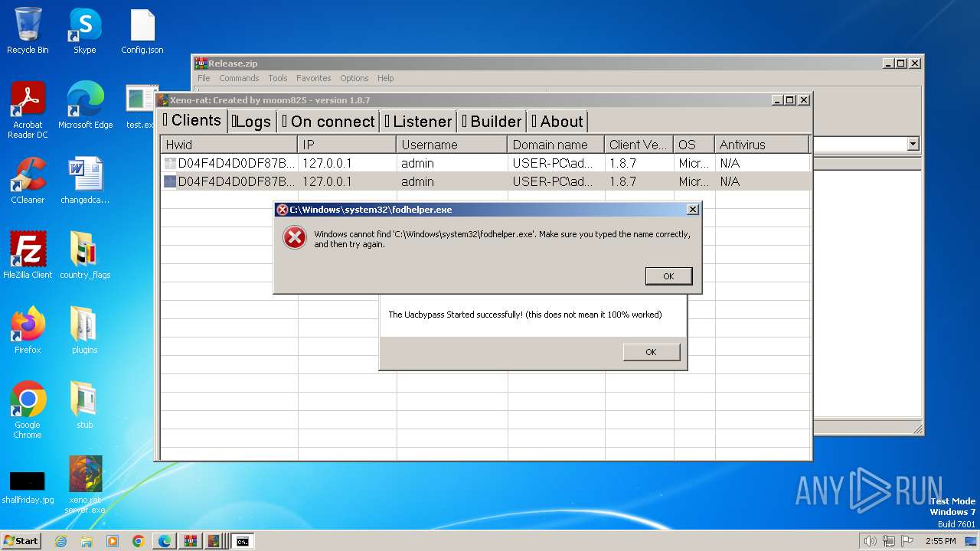The image size is (980, 551).
Task: Open the Skype desktop shortcut
Action: click(84, 31)
